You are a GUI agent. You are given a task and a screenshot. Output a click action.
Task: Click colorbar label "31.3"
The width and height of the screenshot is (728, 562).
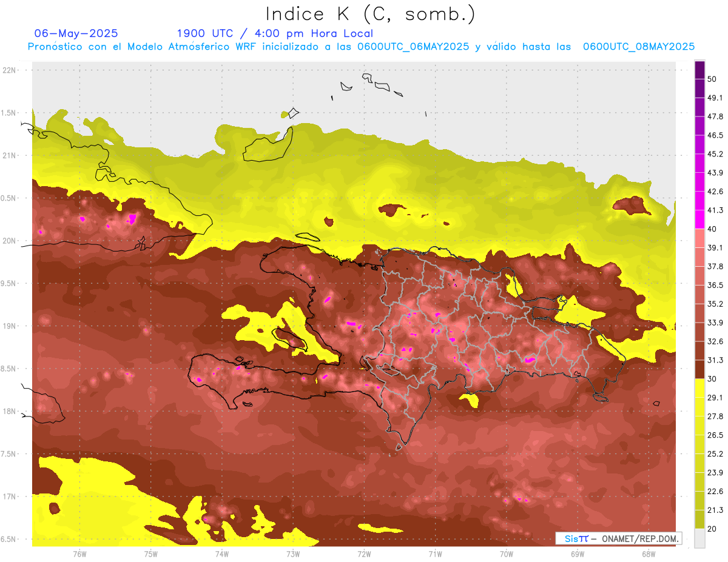[x=715, y=360]
